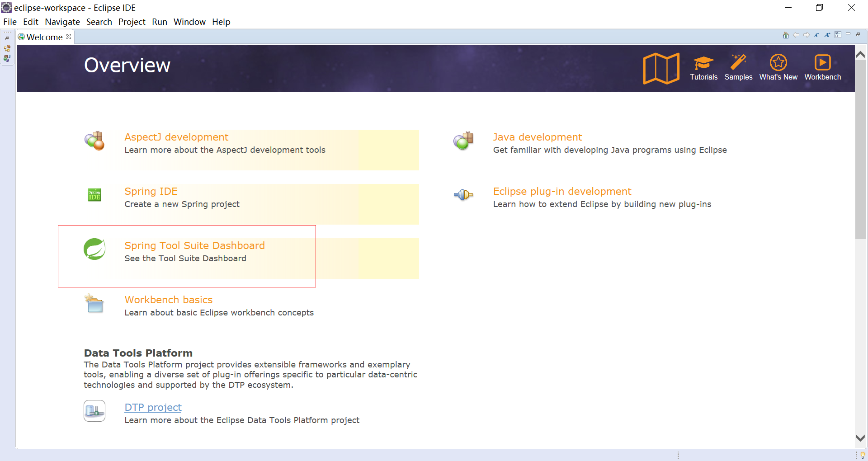Click 'Create a new Spring project' text
Viewport: 868px width, 461px height.
pos(182,204)
